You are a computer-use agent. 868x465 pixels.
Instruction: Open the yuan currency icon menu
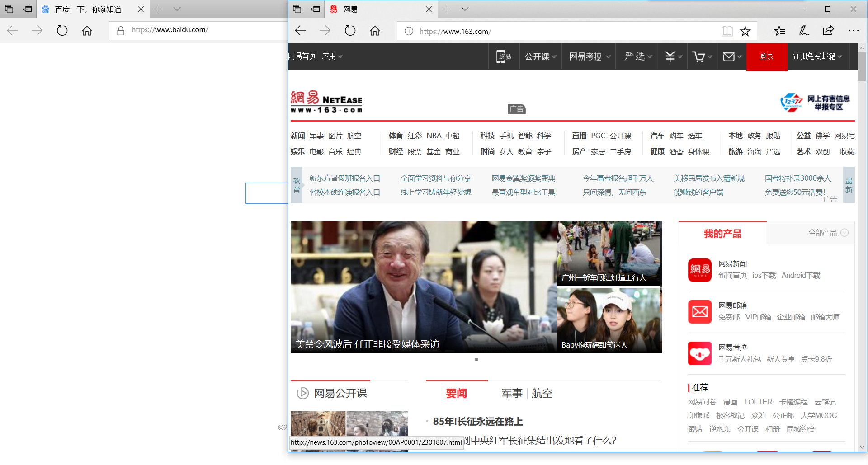point(673,56)
